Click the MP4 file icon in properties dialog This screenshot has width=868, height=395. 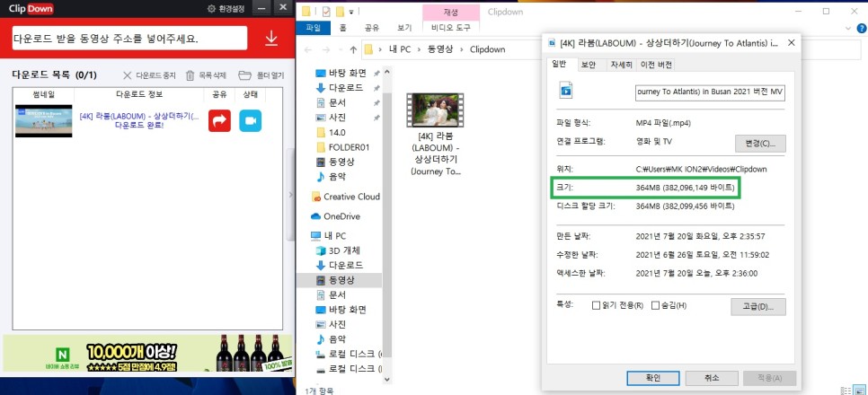point(566,90)
